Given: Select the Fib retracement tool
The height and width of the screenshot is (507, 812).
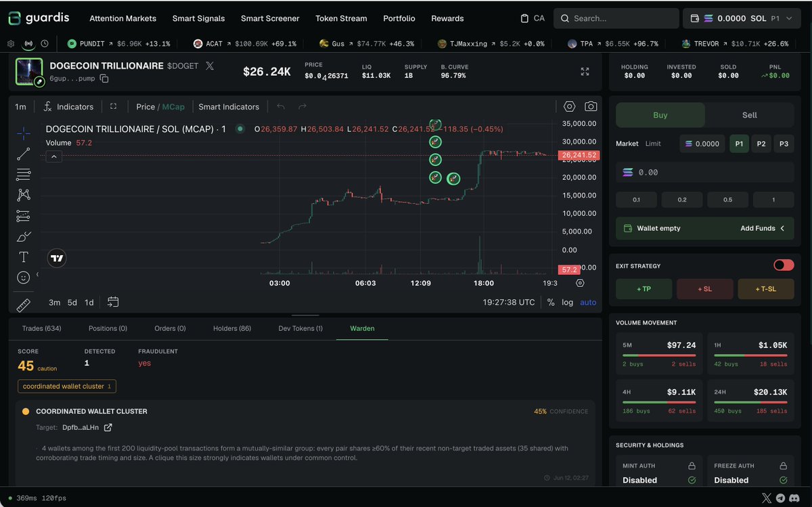Looking at the screenshot, I should (24, 175).
